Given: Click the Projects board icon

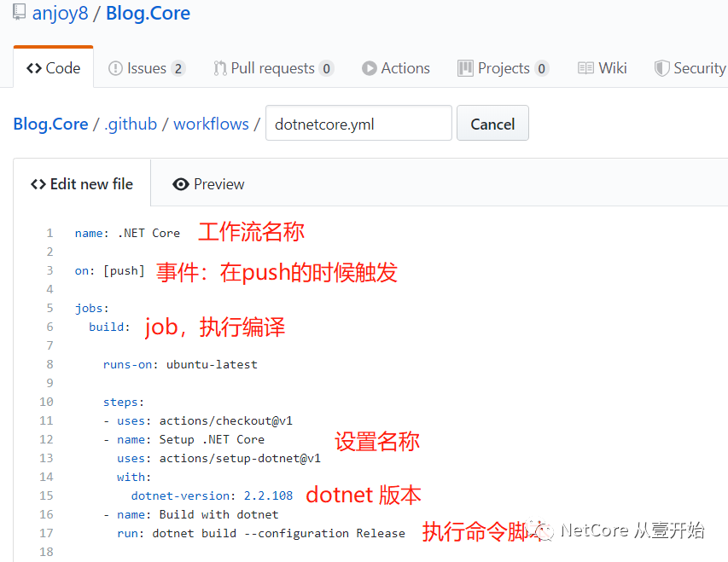Looking at the screenshot, I should (465, 68).
